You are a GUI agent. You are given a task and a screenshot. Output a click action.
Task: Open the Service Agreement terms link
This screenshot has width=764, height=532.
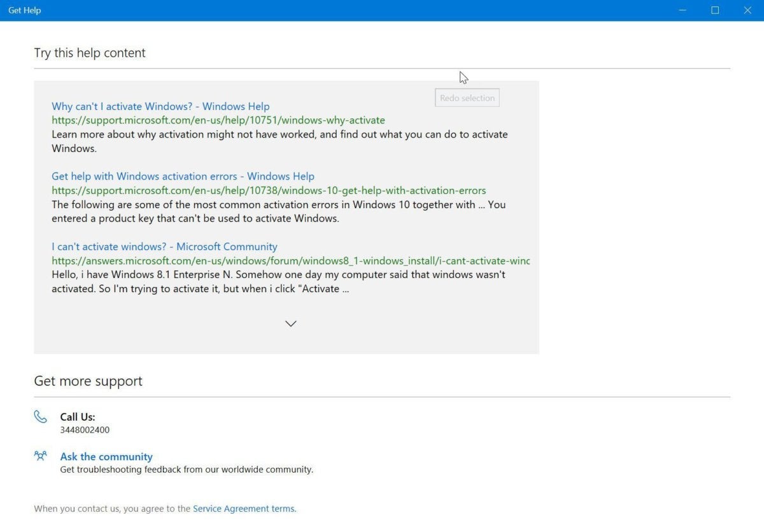[x=244, y=508]
